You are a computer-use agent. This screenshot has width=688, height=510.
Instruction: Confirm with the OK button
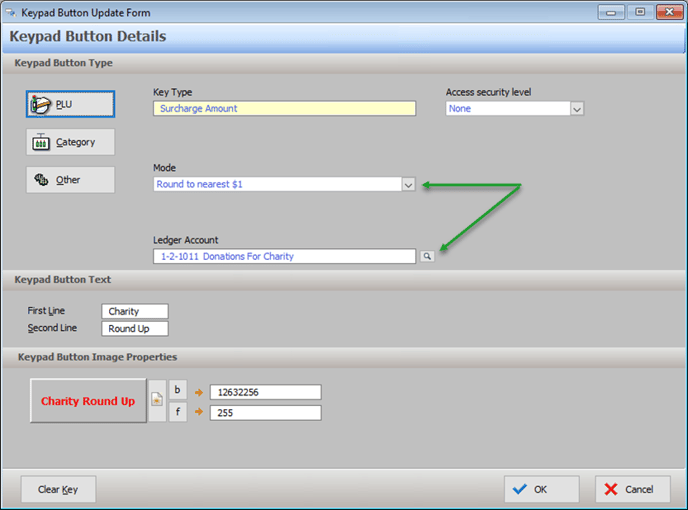pyautogui.click(x=541, y=489)
